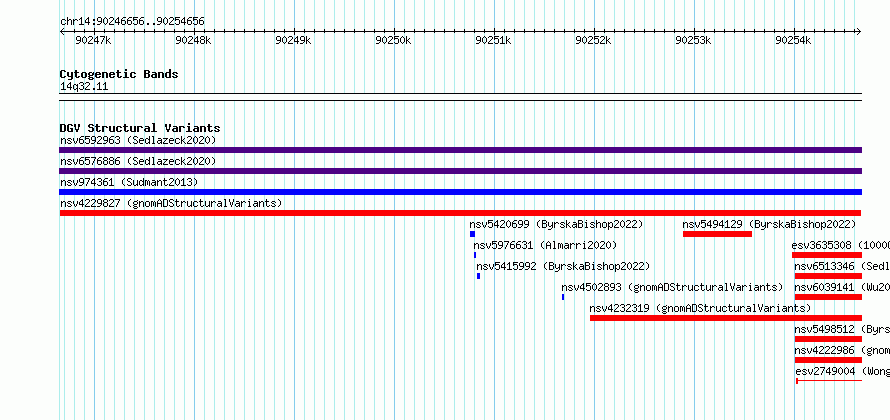Click the red bar beneath nsv6039141
This screenshot has width=890, height=420.
pos(828,297)
